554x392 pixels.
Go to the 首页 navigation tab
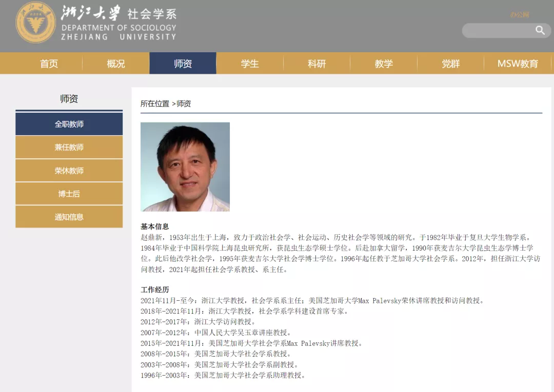[x=49, y=64]
